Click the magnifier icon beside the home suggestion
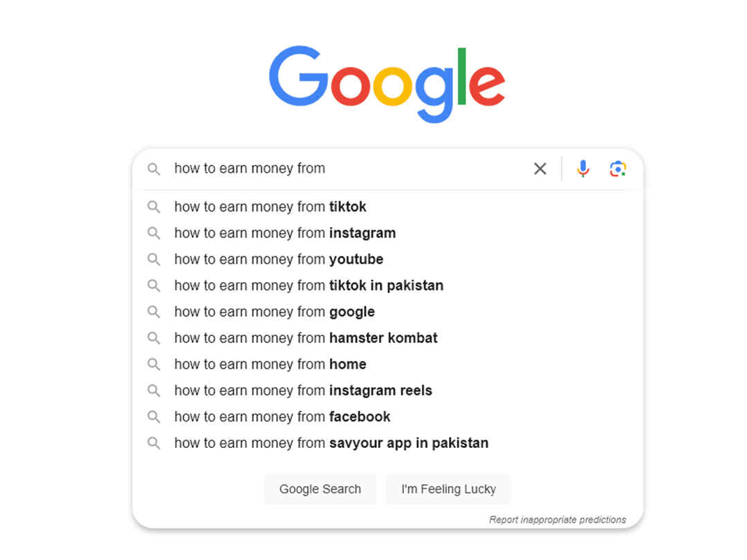Image resolution: width=747 pixels, height=560 pixels. click(154, 364)
